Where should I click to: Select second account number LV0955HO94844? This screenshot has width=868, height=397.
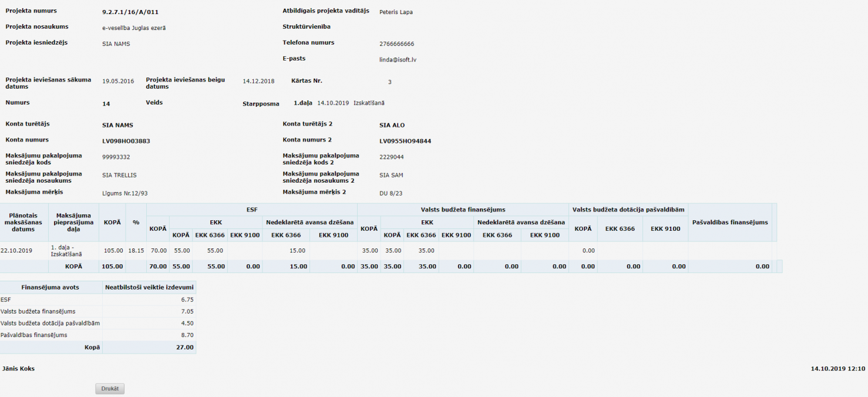(405, 141)
